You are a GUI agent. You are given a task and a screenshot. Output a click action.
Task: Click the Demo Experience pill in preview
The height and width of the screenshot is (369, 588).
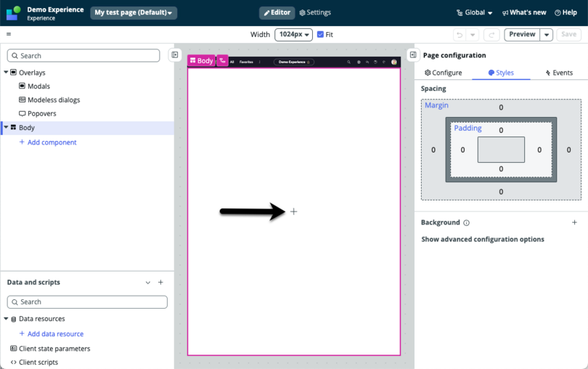pos(293,62)
